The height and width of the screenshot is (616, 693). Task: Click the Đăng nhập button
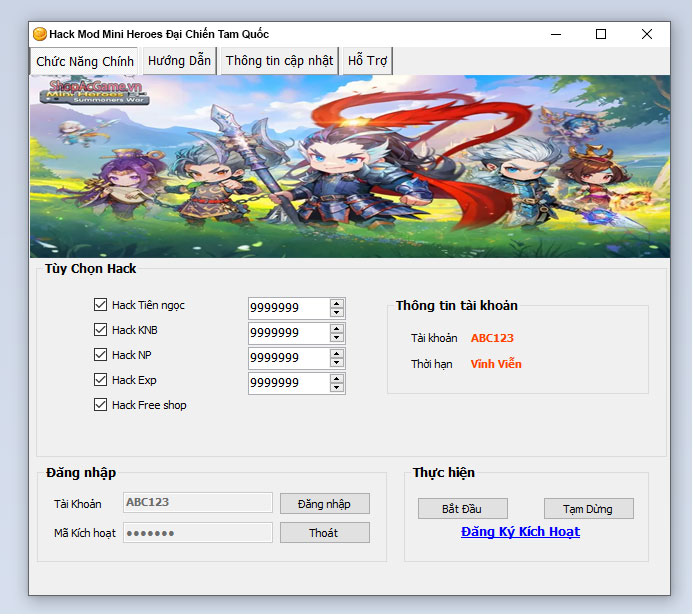(x=324, y=504)
